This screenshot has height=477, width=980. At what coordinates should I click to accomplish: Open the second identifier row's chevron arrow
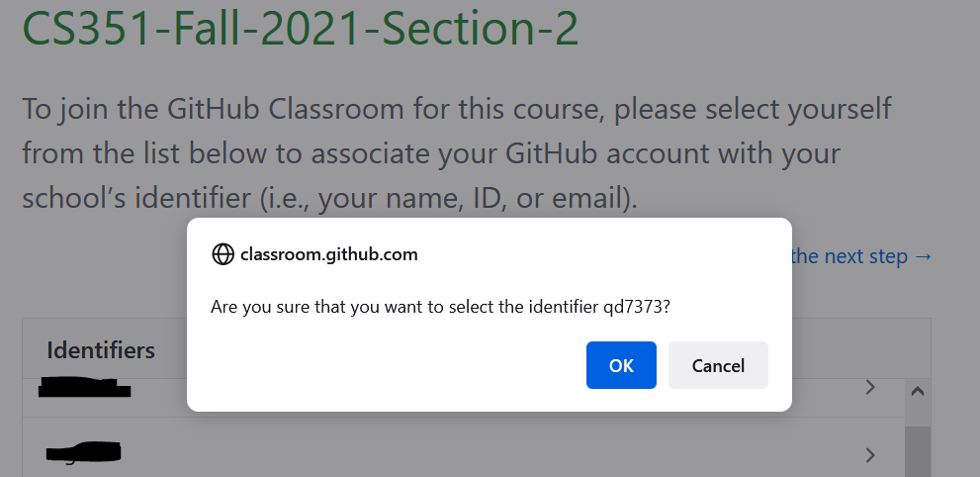click(870, 455)
